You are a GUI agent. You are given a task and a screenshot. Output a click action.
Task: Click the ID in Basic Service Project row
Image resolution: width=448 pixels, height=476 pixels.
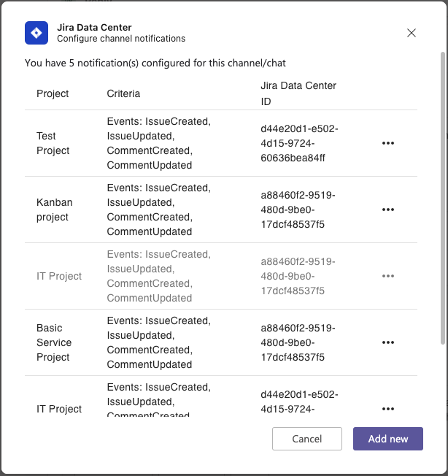[298, 342]
